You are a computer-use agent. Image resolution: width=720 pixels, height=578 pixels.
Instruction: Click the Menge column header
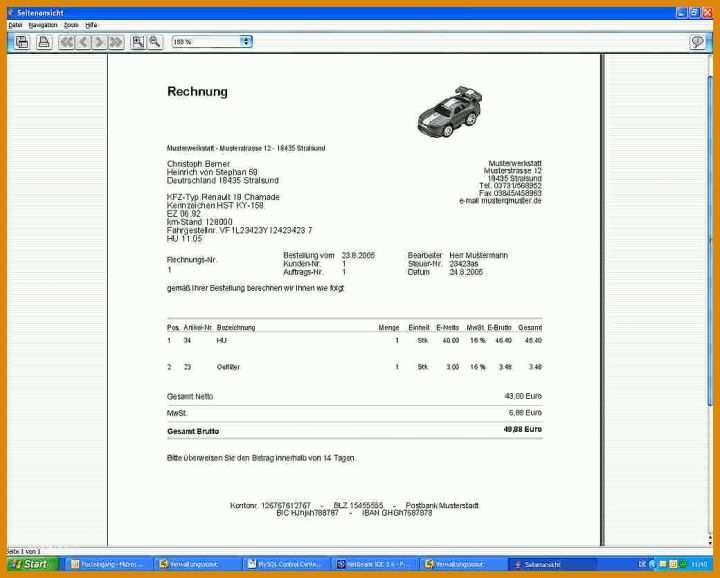[x=389, y=327]
